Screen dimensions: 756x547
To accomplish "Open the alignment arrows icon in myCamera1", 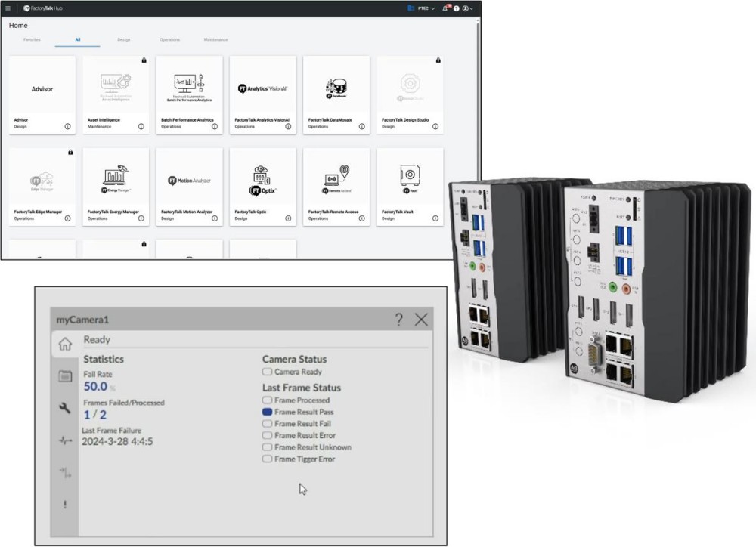I will coord(65,472).
